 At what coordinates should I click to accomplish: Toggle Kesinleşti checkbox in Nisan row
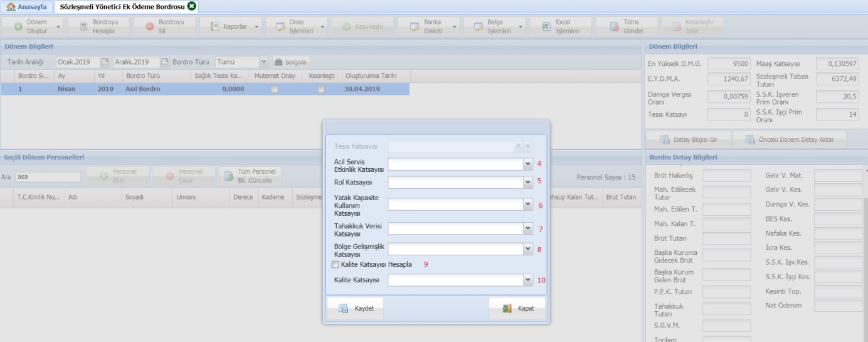321,89
